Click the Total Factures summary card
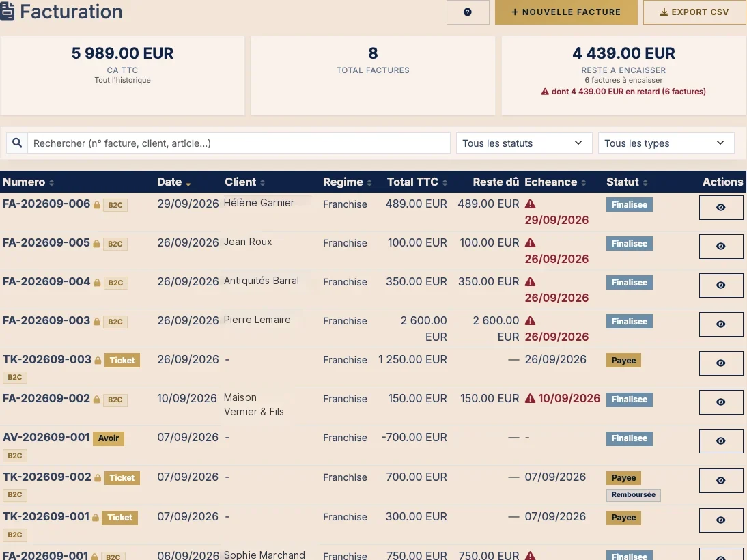This screenshot has height=560, width=747. click(x=373, y=75)
